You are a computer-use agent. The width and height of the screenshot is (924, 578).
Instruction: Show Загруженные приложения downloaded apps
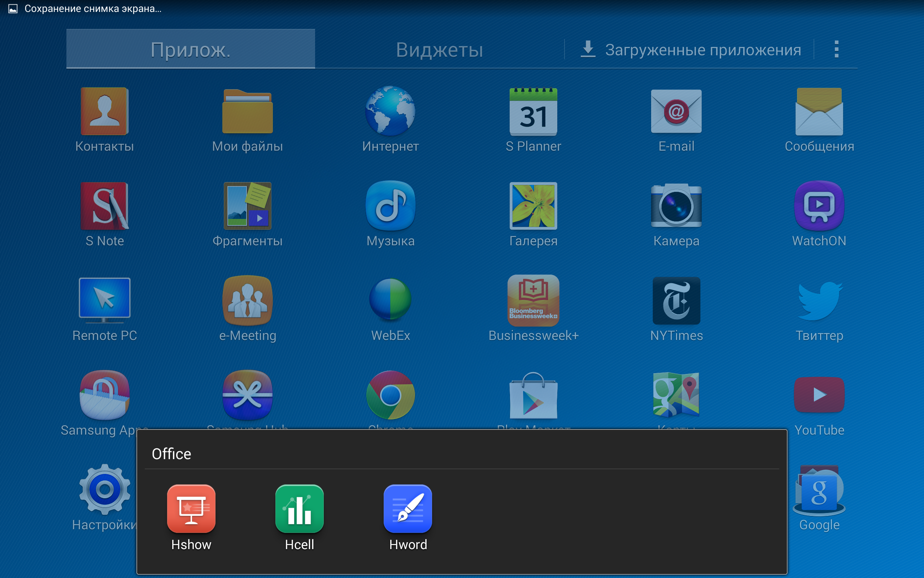pos(690,50)
